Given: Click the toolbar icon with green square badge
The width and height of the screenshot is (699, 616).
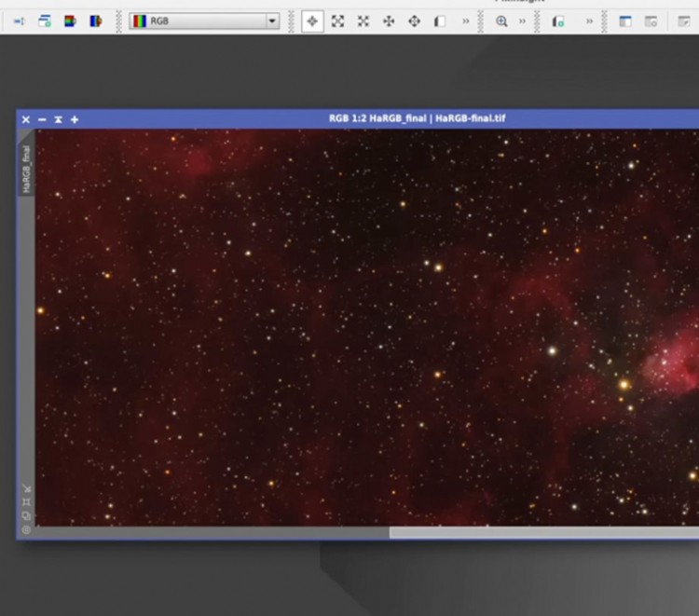Looking at the screenshot, I should (x=558, y=21).
